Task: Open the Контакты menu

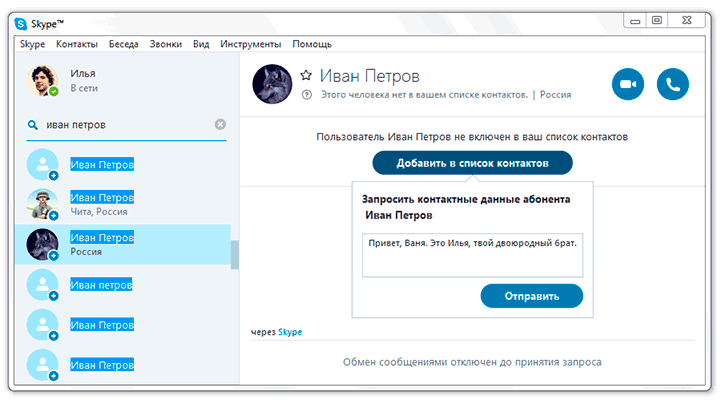Action: point(77,44)
